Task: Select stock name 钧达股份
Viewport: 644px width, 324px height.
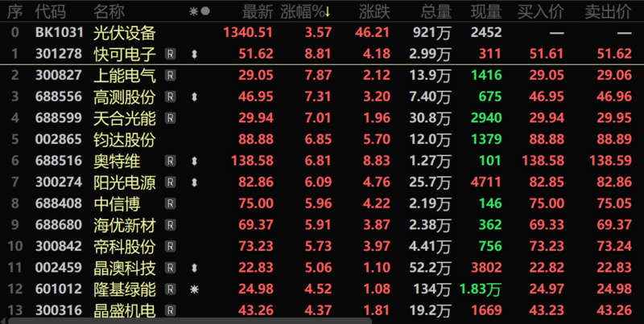Action: tap(125, 139)
